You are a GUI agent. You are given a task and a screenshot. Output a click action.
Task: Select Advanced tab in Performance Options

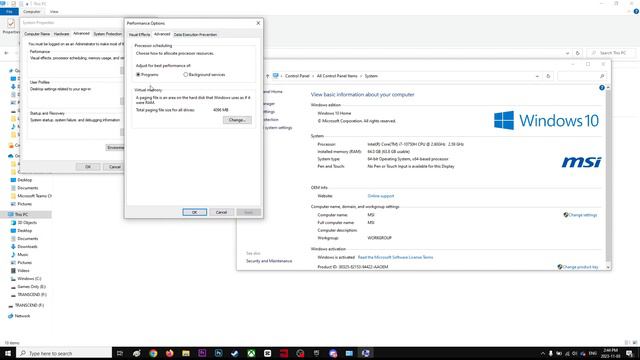click(162, 34)
